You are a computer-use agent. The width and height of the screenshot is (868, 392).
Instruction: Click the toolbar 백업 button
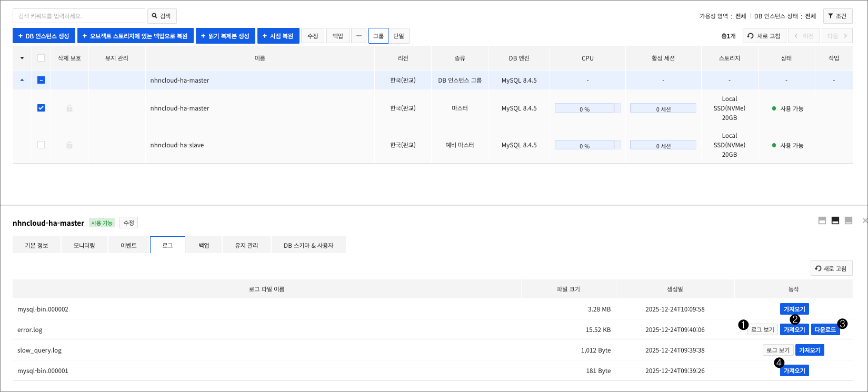(338, 36)
